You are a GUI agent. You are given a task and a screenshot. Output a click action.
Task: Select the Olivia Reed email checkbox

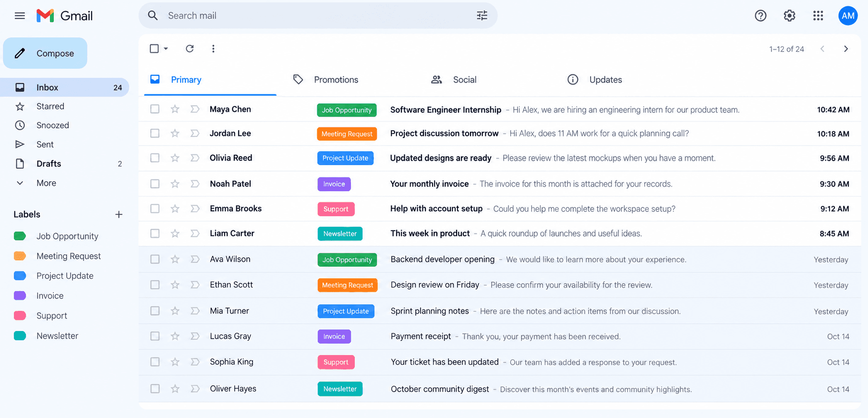pyautogui.click(x=155, y=158)
